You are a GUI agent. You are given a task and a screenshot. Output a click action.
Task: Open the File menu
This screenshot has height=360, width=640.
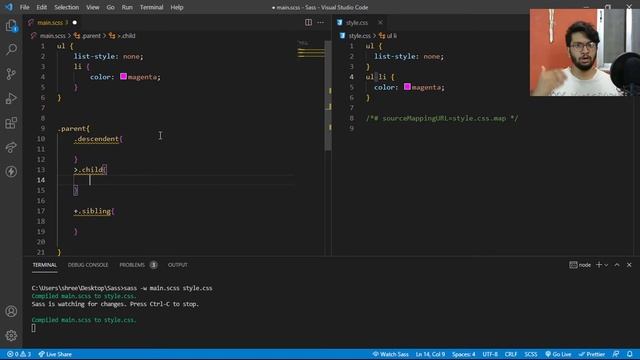point(24,7)
